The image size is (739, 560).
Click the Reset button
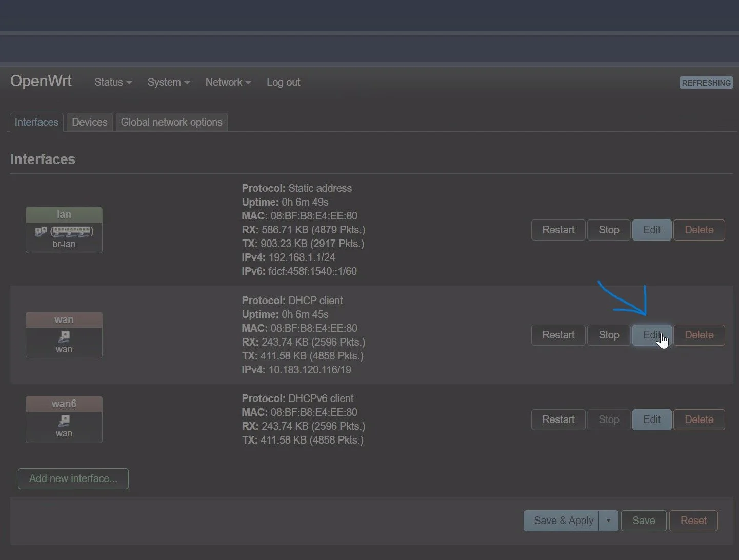[x=693, y=521]
